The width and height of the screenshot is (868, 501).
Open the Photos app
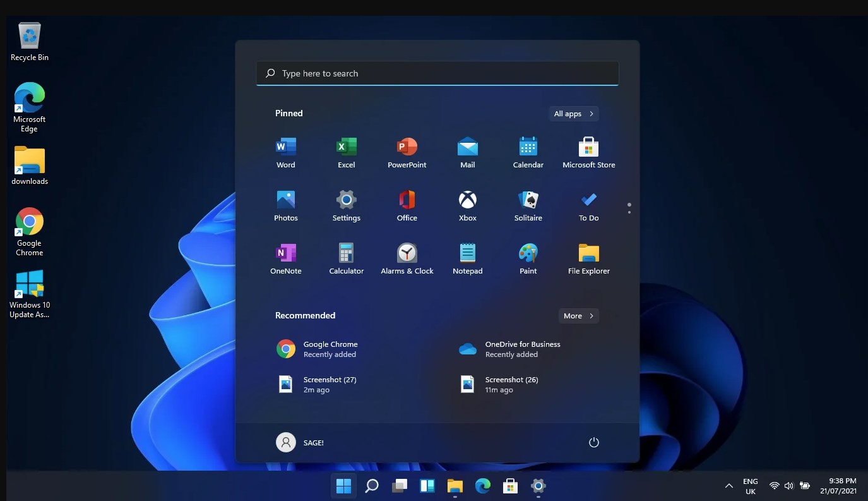coord(286,205)
